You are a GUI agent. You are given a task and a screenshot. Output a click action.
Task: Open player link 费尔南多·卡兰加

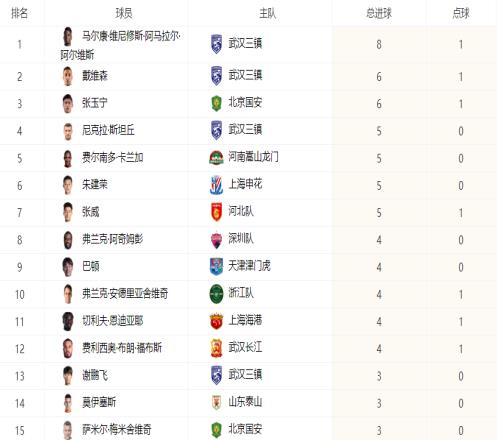(x=113, y=157)
